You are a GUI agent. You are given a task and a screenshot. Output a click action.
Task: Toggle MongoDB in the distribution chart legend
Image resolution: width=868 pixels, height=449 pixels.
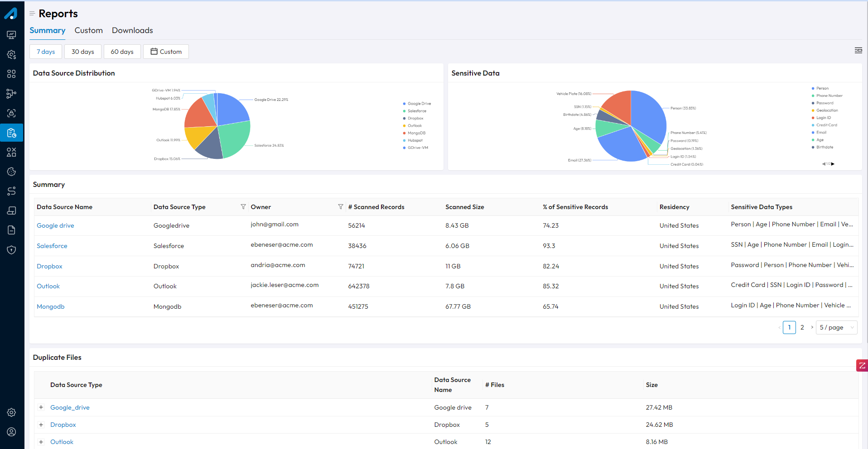[415, 133]
